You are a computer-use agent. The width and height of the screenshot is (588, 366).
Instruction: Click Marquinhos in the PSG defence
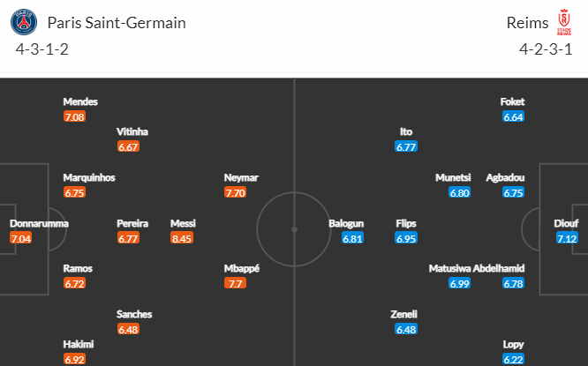pos(89,177)
